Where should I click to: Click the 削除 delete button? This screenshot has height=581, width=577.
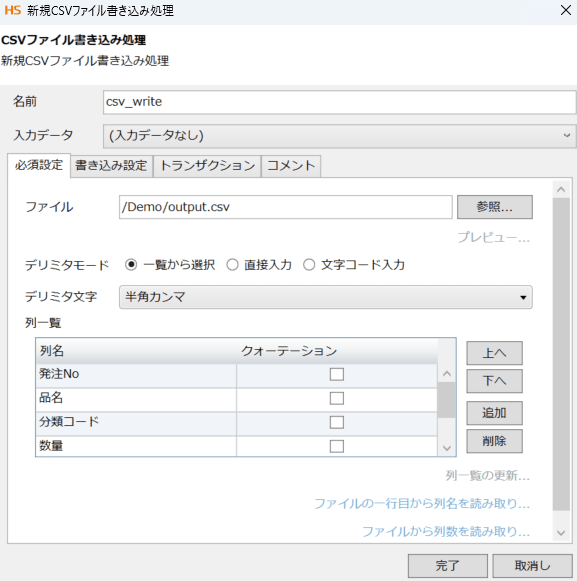[x=495, y=441]
